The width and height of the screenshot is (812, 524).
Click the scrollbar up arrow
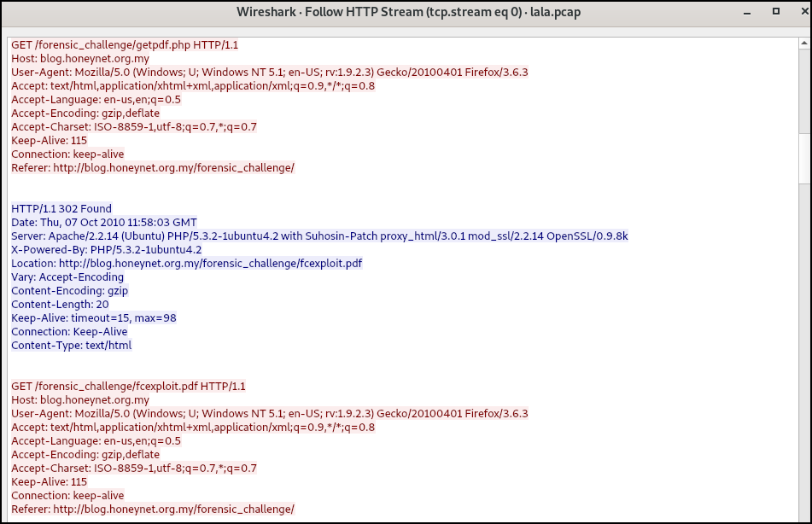coord(803,43)
